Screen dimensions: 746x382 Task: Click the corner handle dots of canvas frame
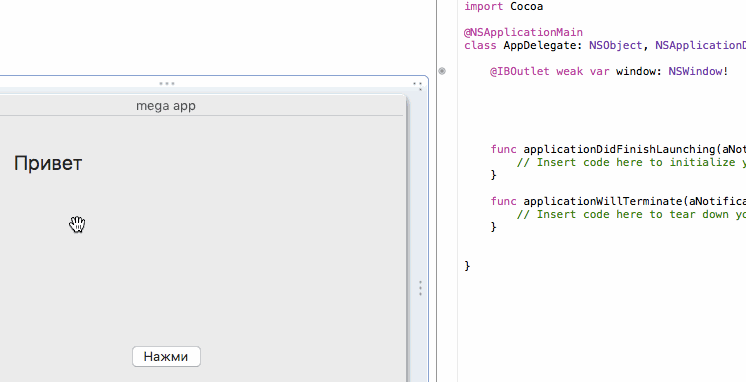[x=418, y=86]
